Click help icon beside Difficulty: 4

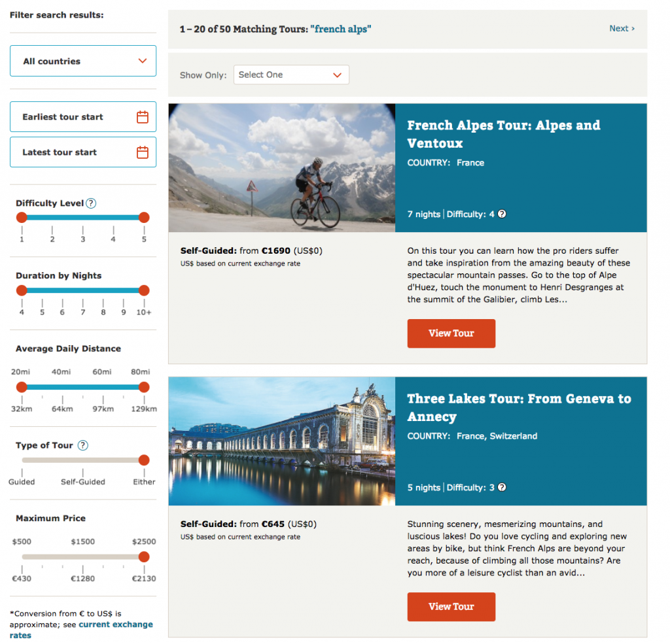pyautogui.click(x=502, y=214)
